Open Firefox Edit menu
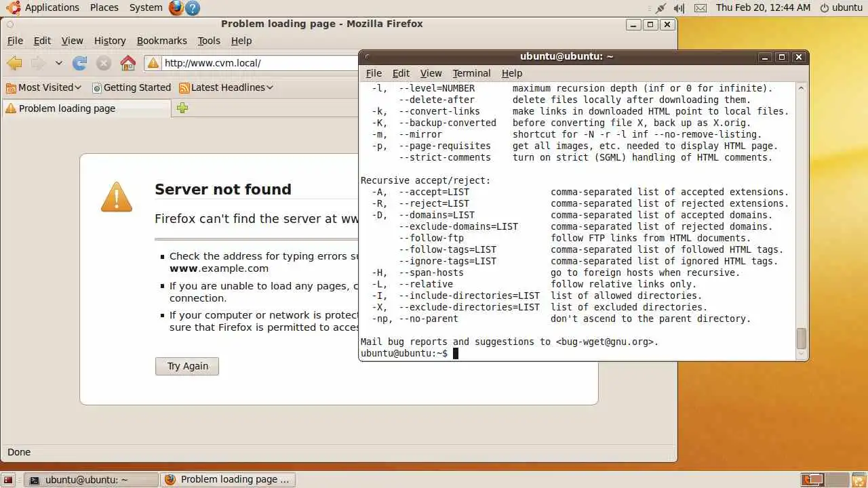This screenshot has height=488, width=868. 42,41
